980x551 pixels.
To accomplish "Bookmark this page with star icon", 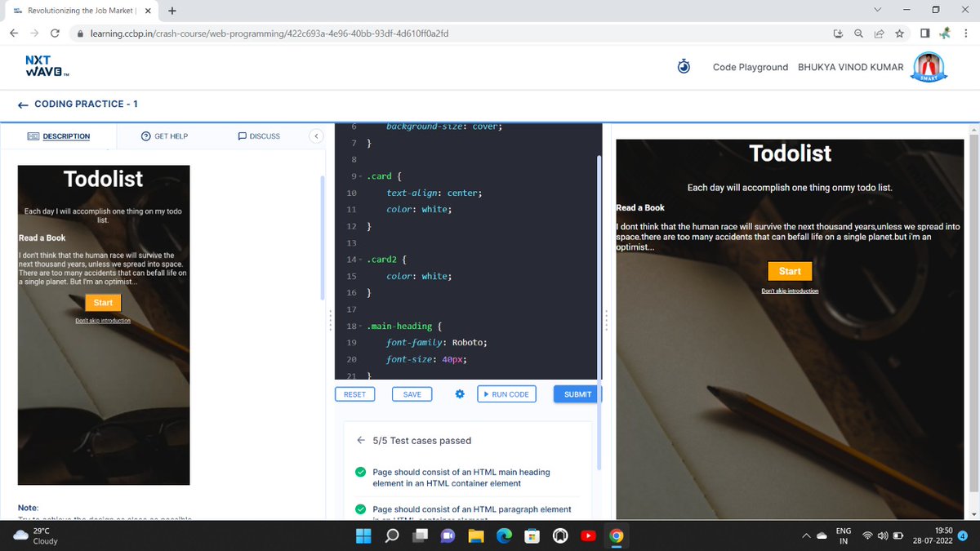I will [x=899, y=33].
